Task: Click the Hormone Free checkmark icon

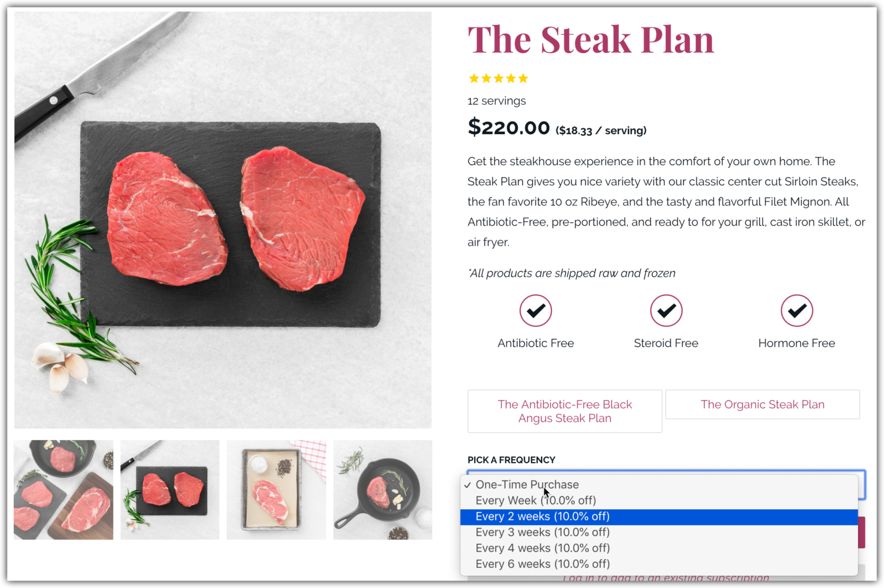Action: (x=797, y=310)
